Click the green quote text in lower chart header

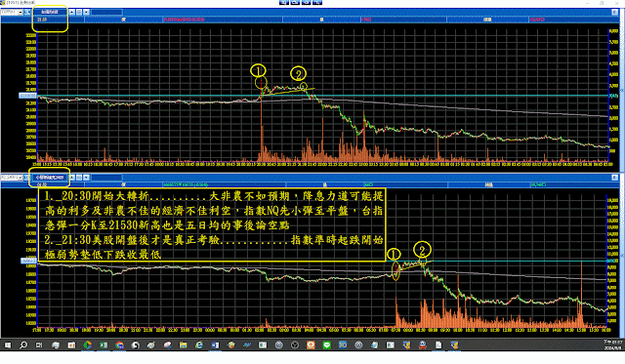(x=186, y=184)
